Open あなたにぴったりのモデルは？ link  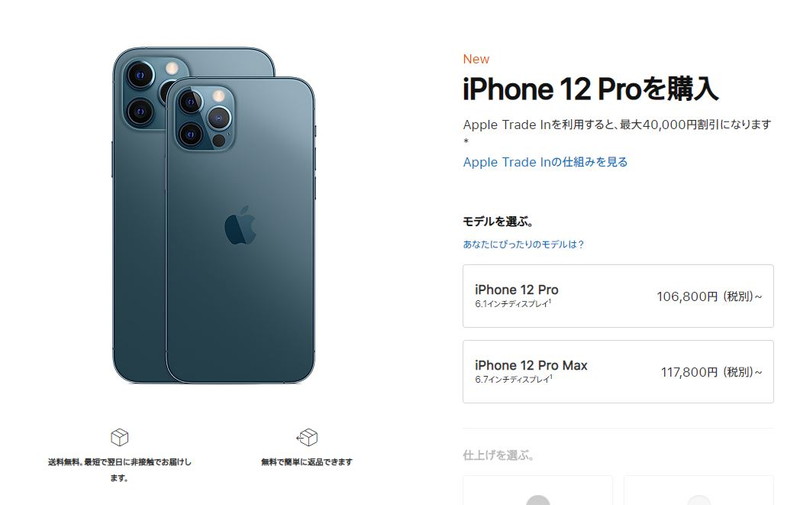point(523,244)
